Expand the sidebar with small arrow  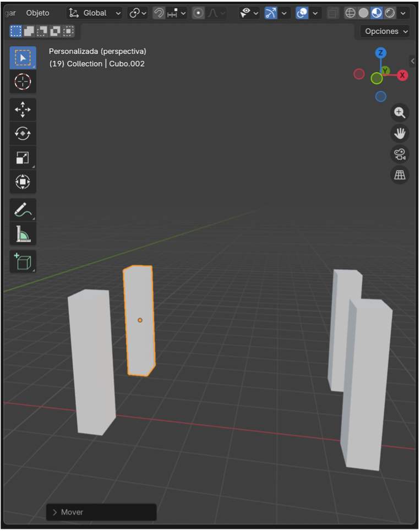point(412,61)
